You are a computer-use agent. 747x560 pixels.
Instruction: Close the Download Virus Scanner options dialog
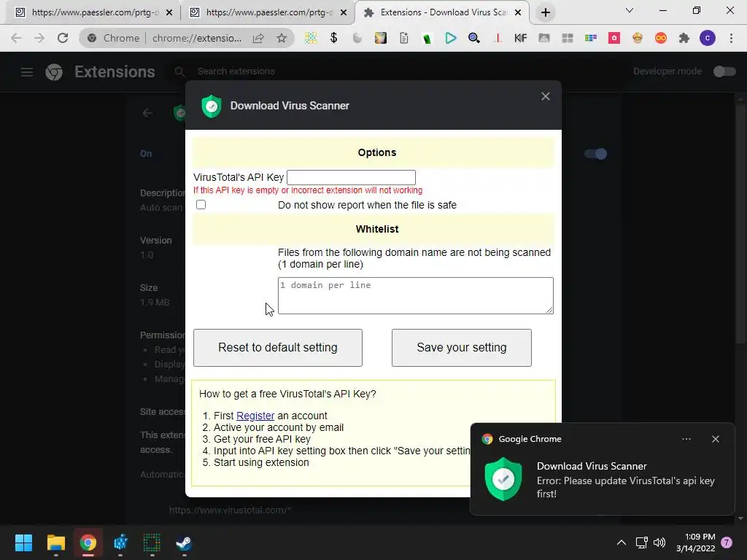[x=546, y=96]
